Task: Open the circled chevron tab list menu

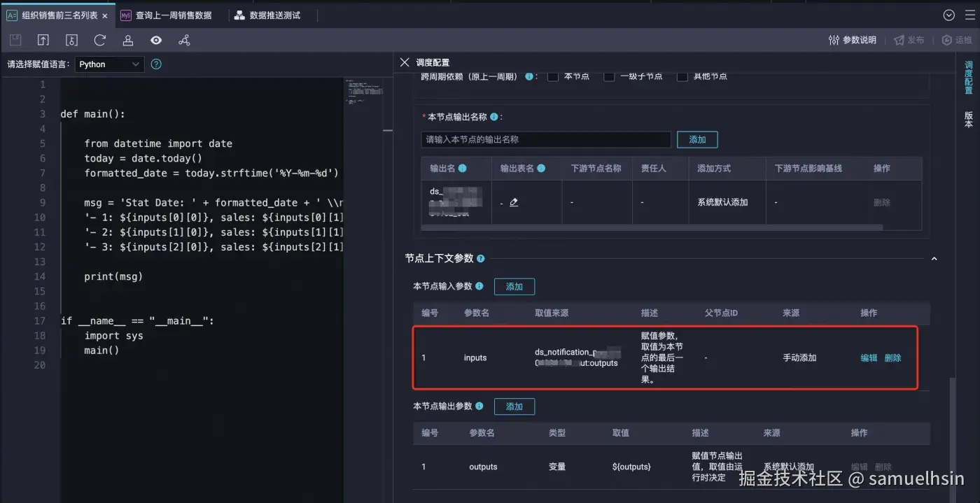Action: (x=949, y=15)
